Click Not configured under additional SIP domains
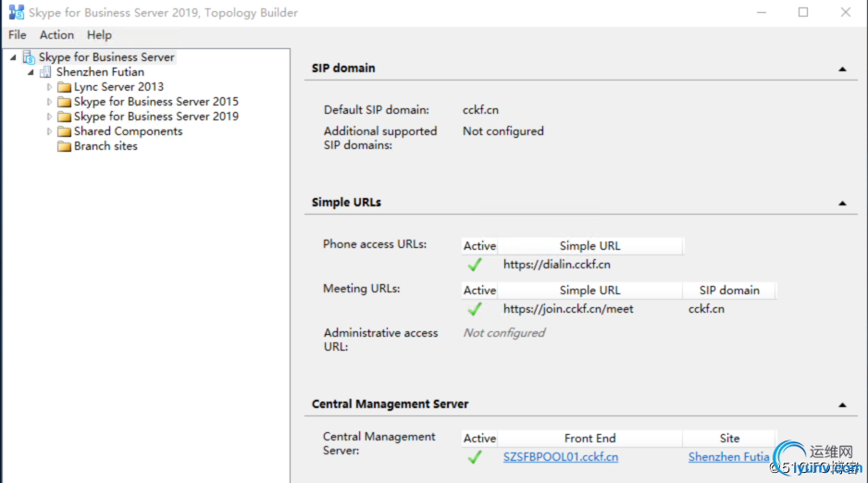The image size is (868, 483). (503, 131)
